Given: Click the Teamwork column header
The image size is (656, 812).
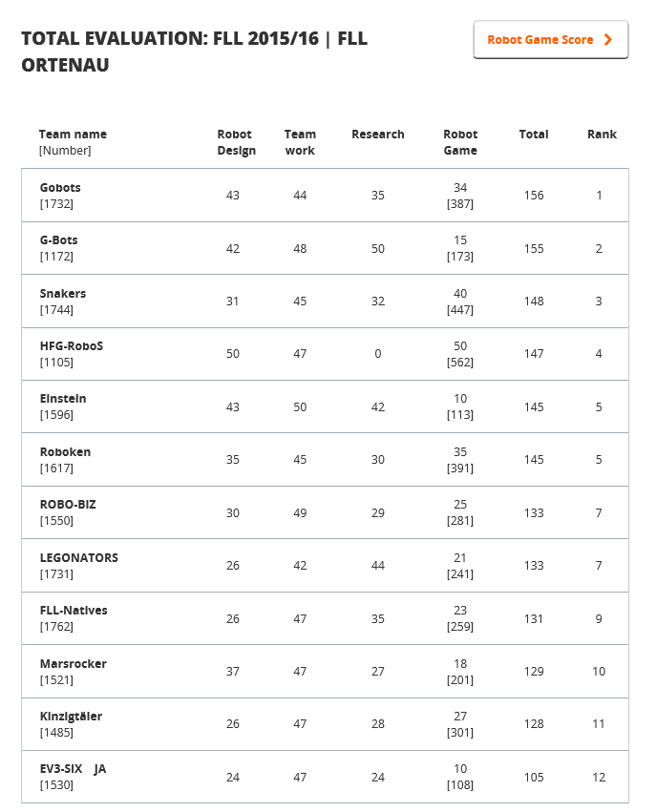Looking at the screenshot, I should coord(300,142).
